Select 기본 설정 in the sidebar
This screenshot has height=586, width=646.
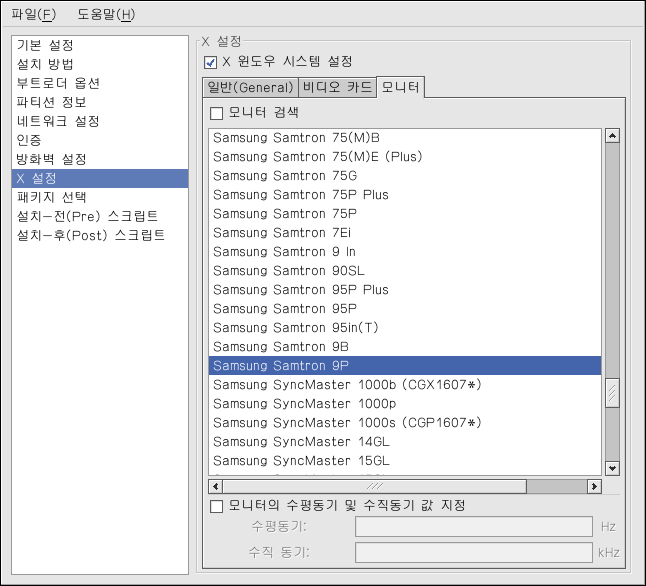point(45,46)
